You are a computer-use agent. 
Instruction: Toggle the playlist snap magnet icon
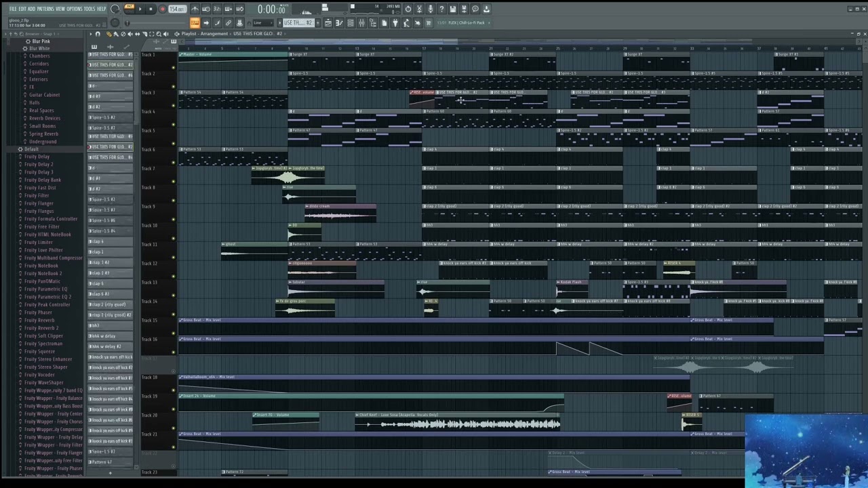98,33
